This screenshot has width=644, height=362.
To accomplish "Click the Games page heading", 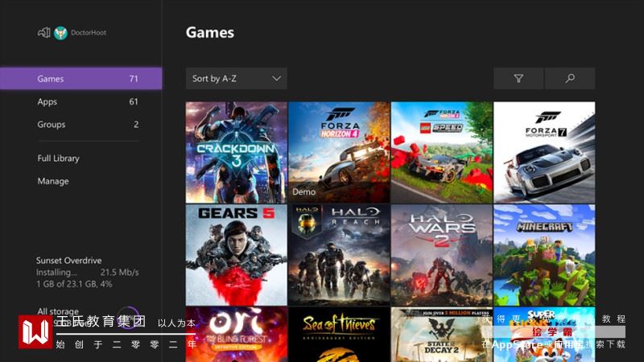I will [210, 32].
